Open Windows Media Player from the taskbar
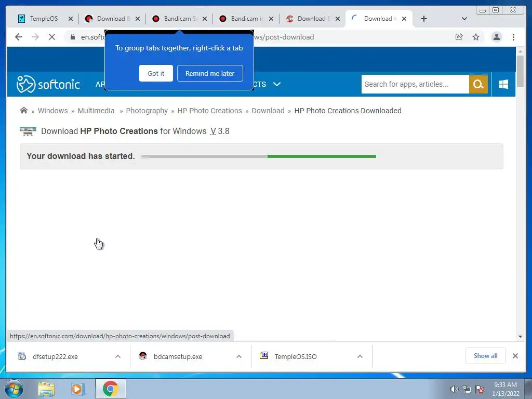The image size is (532, 399). point(78,389)
